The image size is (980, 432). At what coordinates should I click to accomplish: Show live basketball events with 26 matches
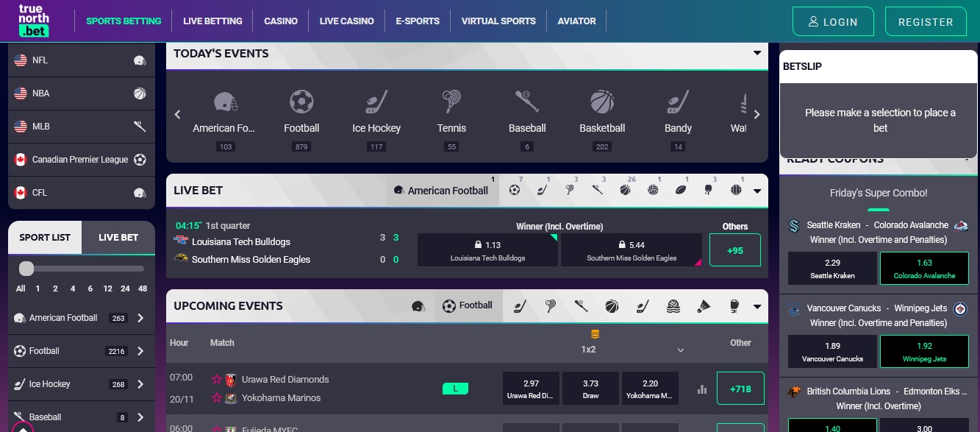tap(625, 190)
